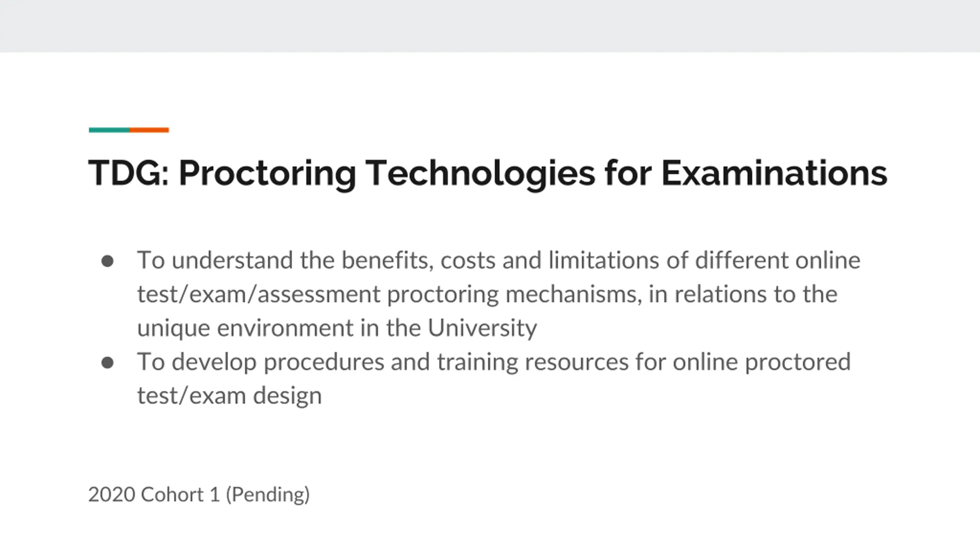This screenshot has width=980, height=551.
Task: Click 'test/exam/assessment' in the first bullet
Action: 259,294
